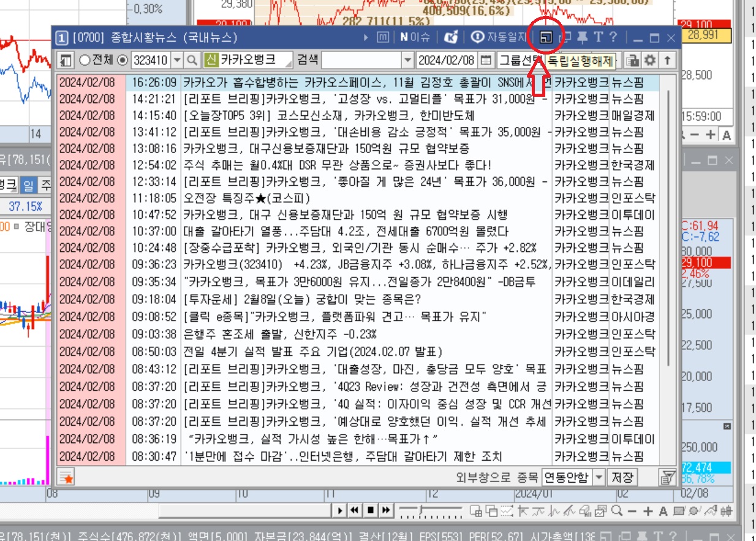Click the 아시아경 source cell at 09:08:52

[x=633, y=317]
